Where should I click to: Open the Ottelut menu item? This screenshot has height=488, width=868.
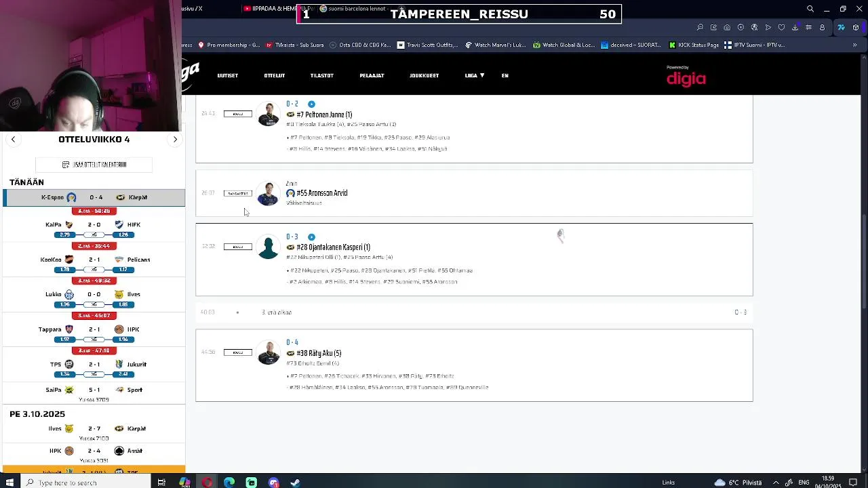click(275, 75)
